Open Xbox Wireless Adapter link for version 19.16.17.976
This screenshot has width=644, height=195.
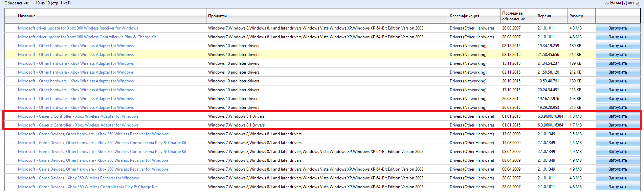point(76,99)
